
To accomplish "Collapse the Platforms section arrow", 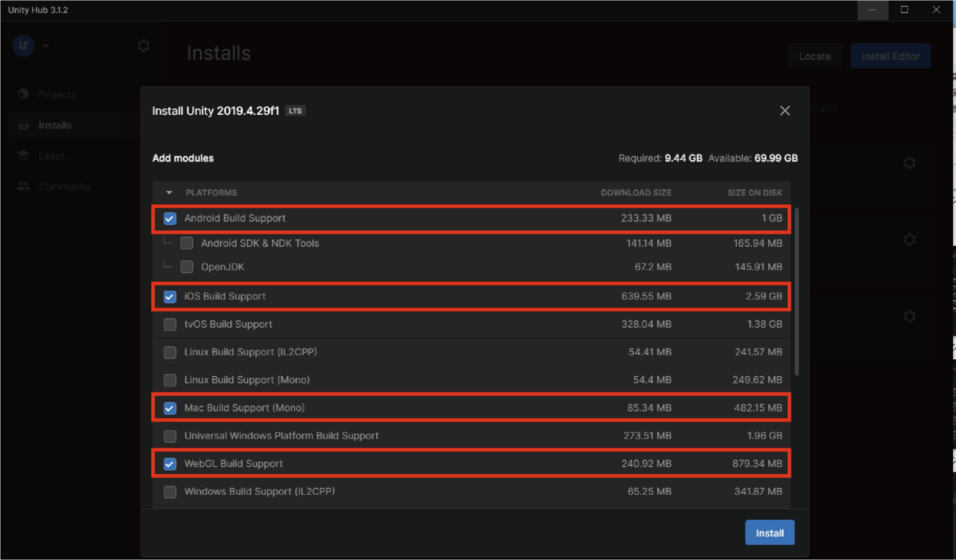I will pos(169,193).
